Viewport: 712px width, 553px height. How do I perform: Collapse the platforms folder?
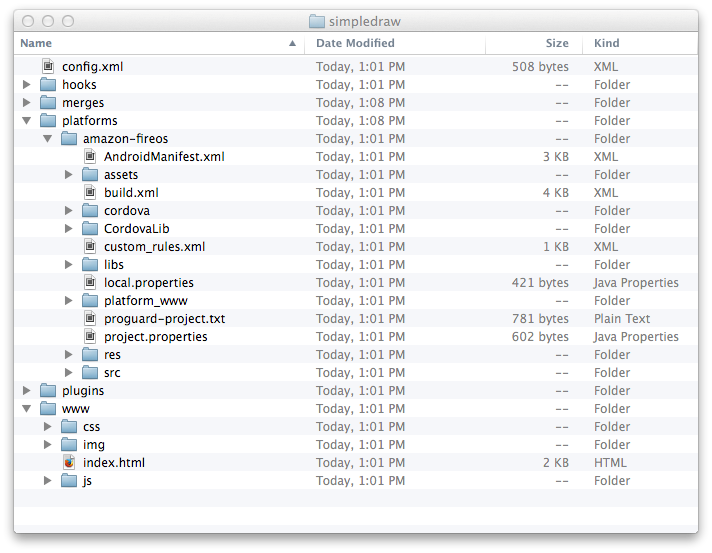pyautogui.click(x=27, y=121)
